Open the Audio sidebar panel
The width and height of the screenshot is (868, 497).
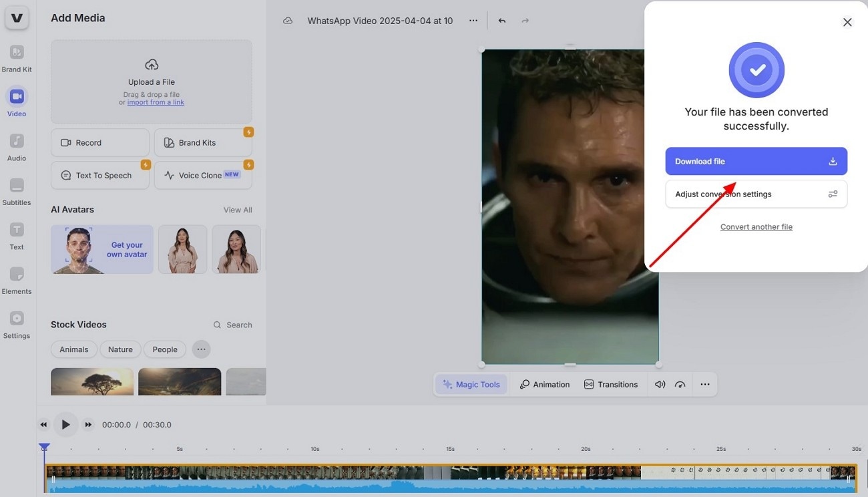pyautogui.click(x=17, y=148)
